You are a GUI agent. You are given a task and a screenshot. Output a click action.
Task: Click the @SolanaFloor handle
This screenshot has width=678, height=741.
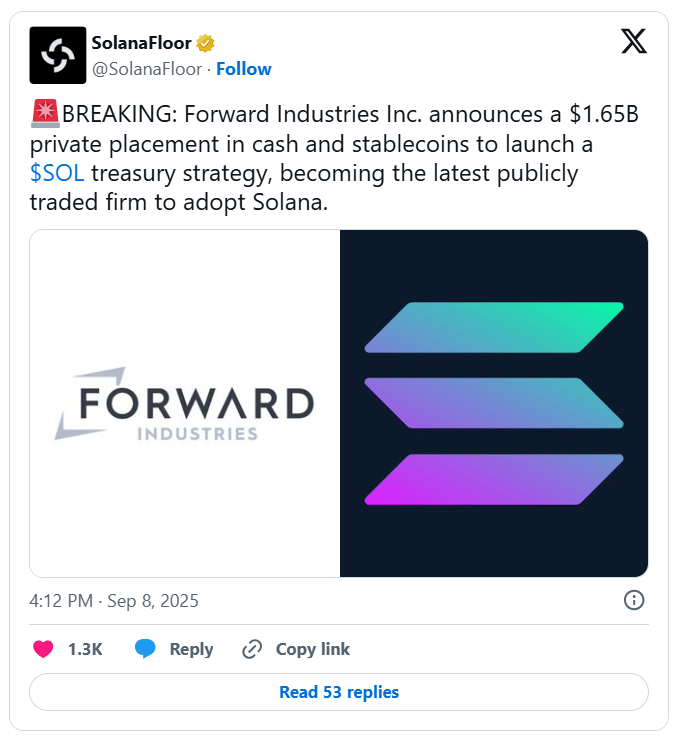(x=147, y=69)
